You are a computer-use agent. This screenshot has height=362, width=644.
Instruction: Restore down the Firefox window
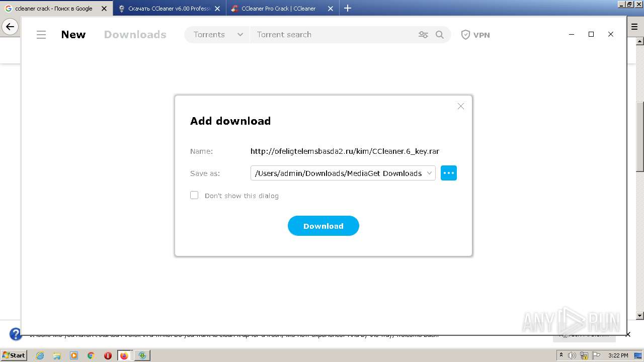(x=629, y=4)
